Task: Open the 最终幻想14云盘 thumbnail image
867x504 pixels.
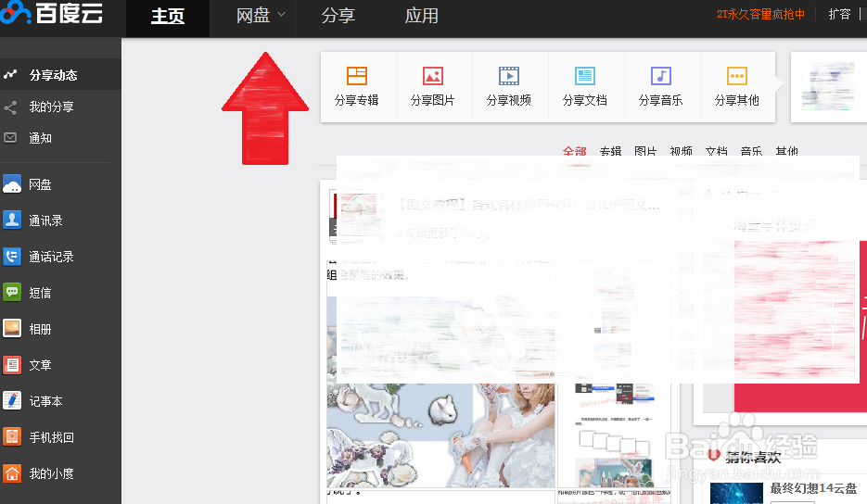Action: (x=736, y=494)
